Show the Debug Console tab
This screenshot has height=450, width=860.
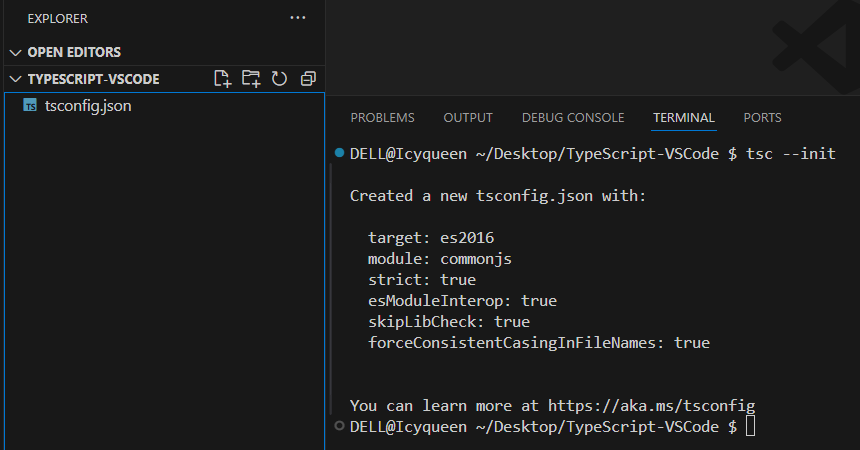(x=572, y=118)
